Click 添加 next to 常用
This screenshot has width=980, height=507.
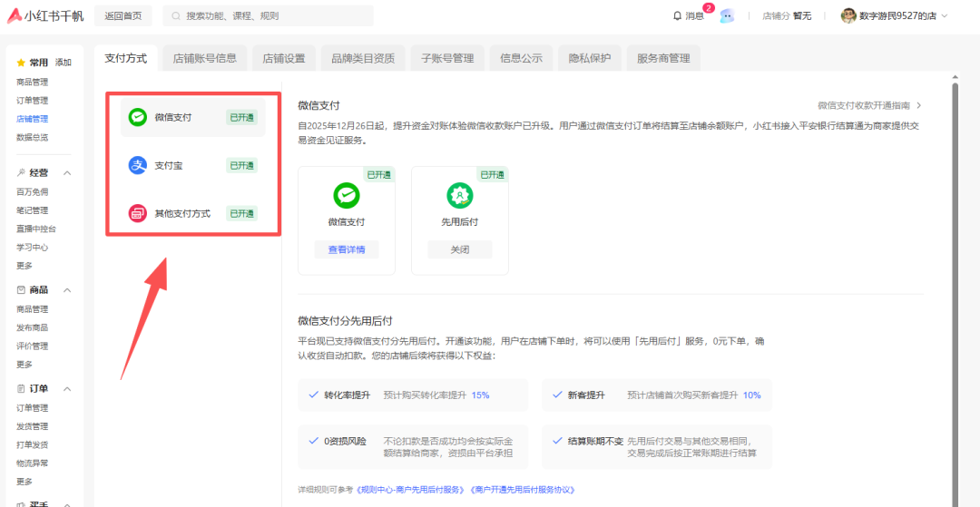click(x=64, y=63)
